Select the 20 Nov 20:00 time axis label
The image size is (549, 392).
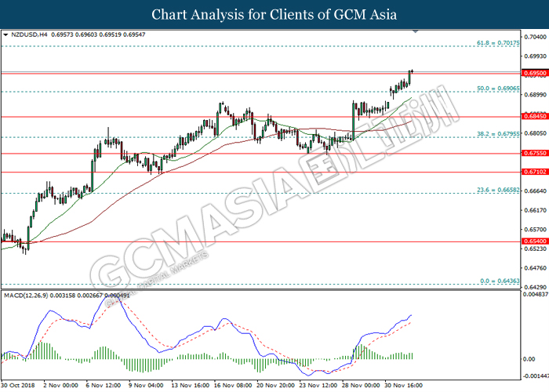click(275, 386)
